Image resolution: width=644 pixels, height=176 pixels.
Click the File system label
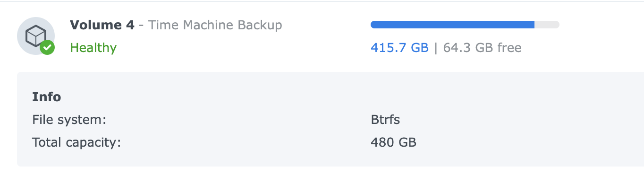pyautogui.click(x=69, y=120)
